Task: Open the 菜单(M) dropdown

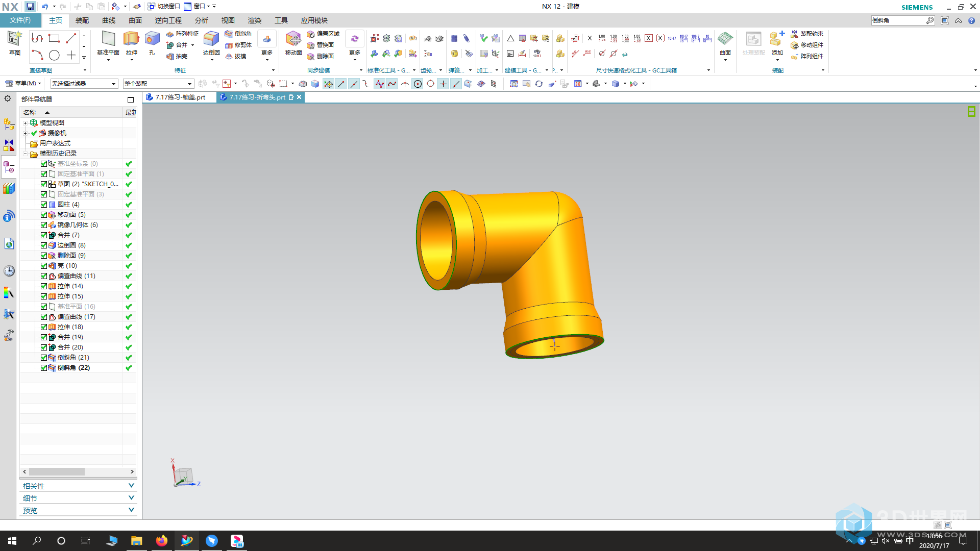Action: click(23, 84)
